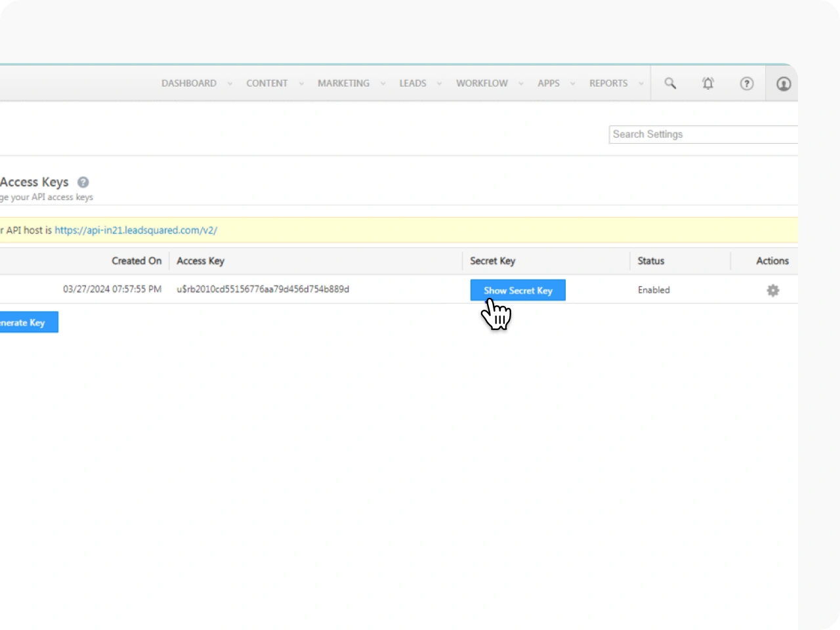Open the DASHBOARD menu
The image size is (840, 630).
(189, 83)
